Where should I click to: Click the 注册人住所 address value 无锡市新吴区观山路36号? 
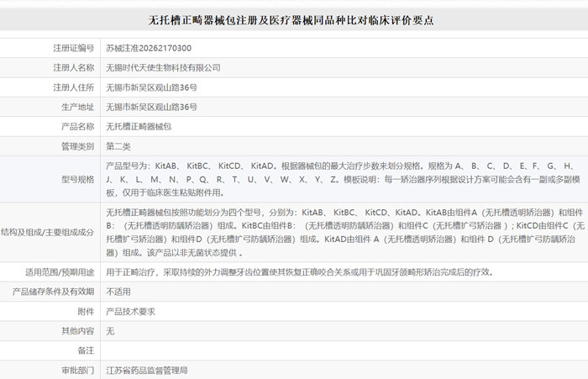pos(151,87)
